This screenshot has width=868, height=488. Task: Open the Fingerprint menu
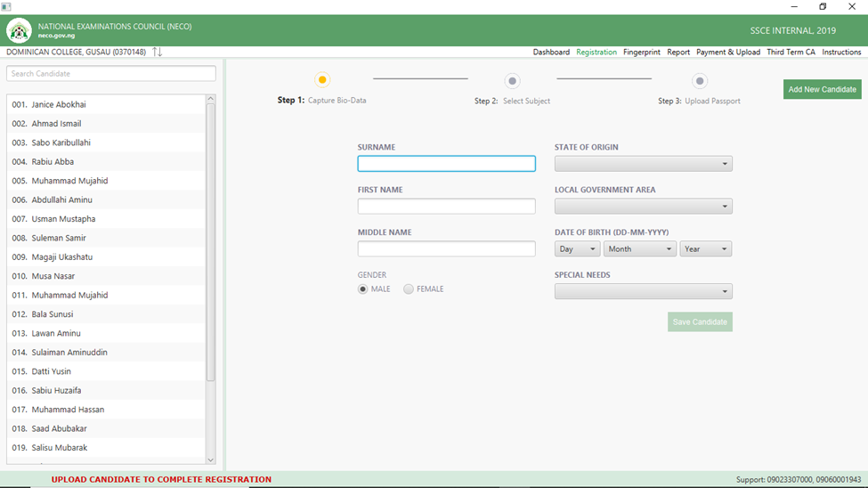click(x=641, y=53)
